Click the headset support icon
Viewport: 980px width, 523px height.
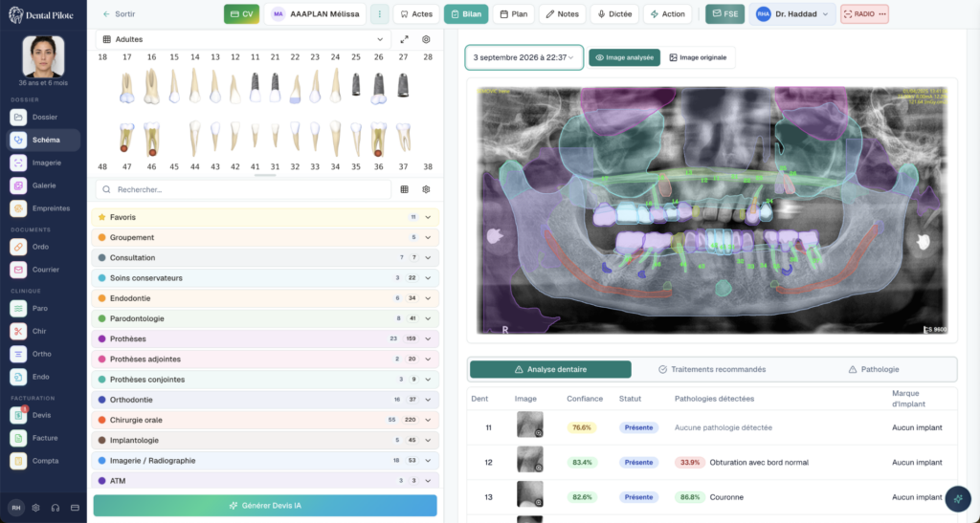point(56,508)
